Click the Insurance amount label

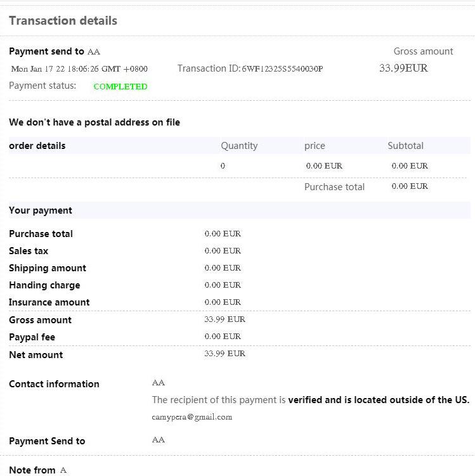(x=49, y=302)
